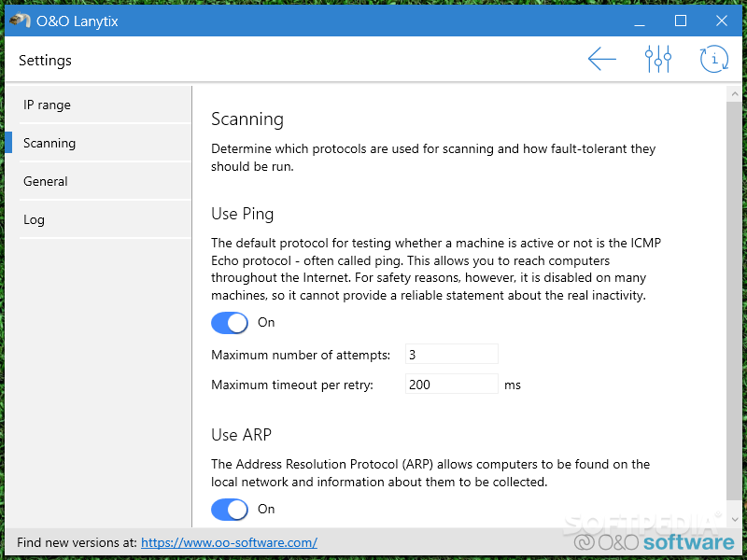747x560 pixels.
Task: Open the info/update circular icon
Action: (713, 59)
